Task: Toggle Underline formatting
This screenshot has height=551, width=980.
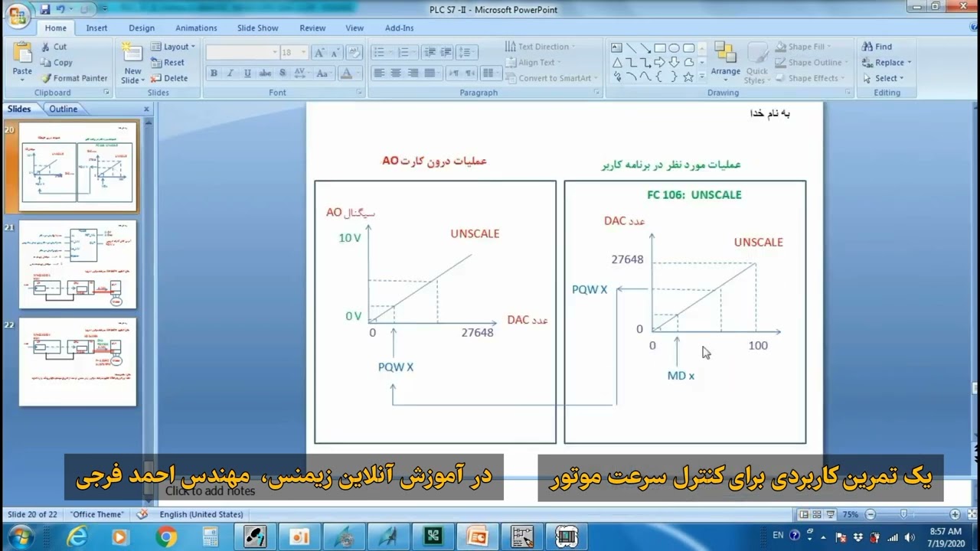Action: [x=247, y=73]
